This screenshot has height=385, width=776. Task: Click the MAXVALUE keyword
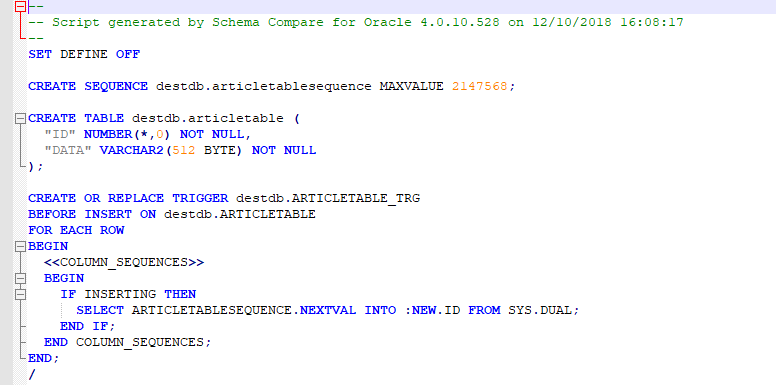411,86
